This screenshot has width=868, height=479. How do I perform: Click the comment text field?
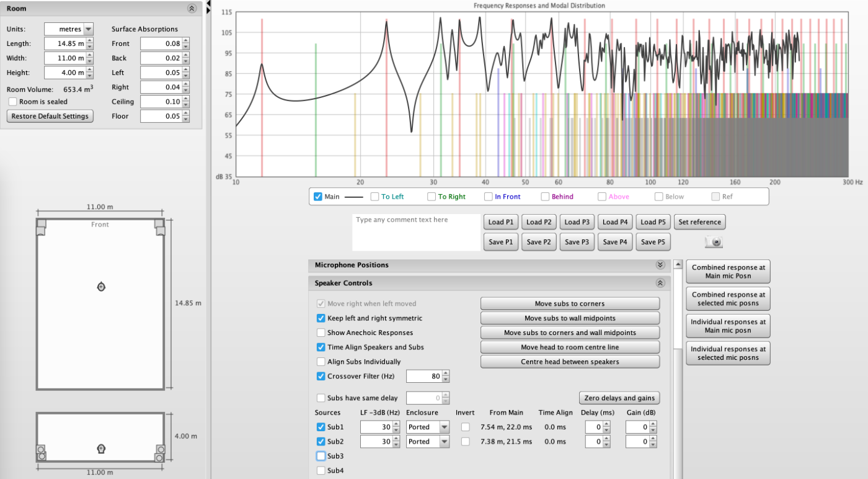415,232
